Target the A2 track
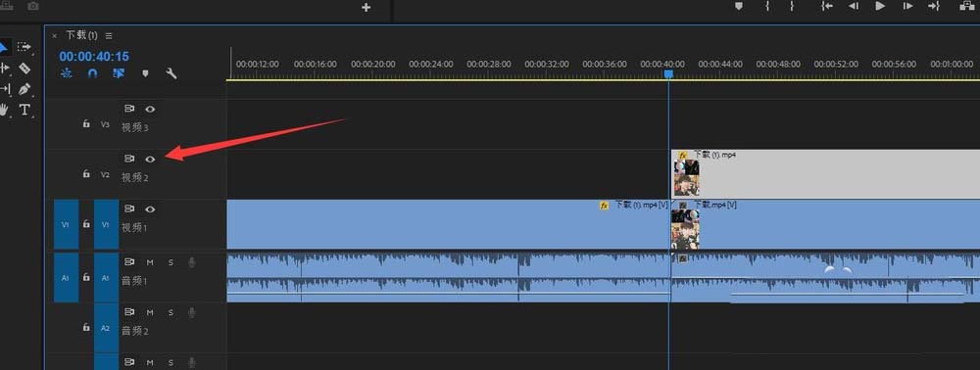The height and width of the screenshot is (370, 980). (106, 328)
